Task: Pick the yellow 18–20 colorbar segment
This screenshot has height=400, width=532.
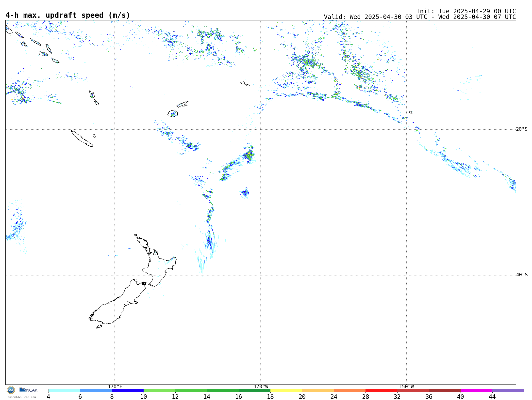Action: 286,391
